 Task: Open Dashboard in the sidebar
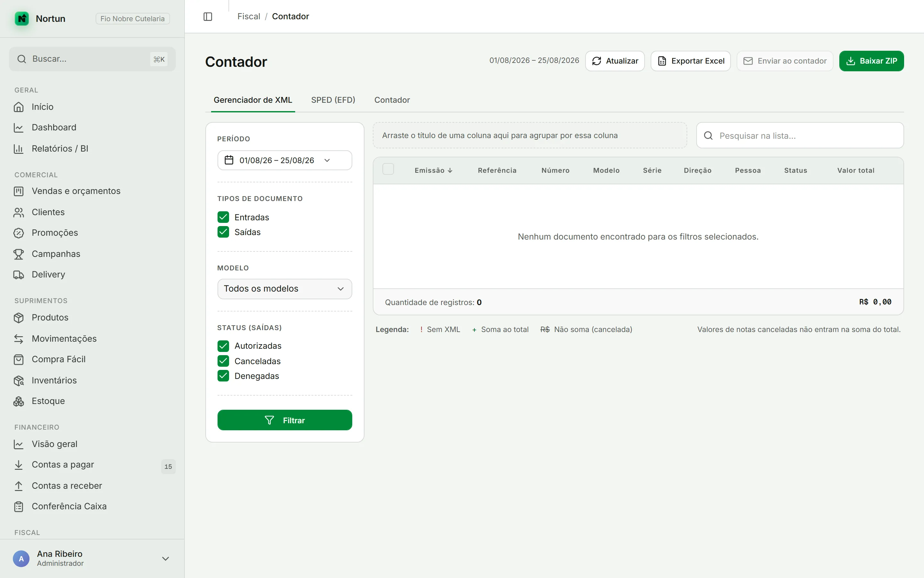coord(92,128)
